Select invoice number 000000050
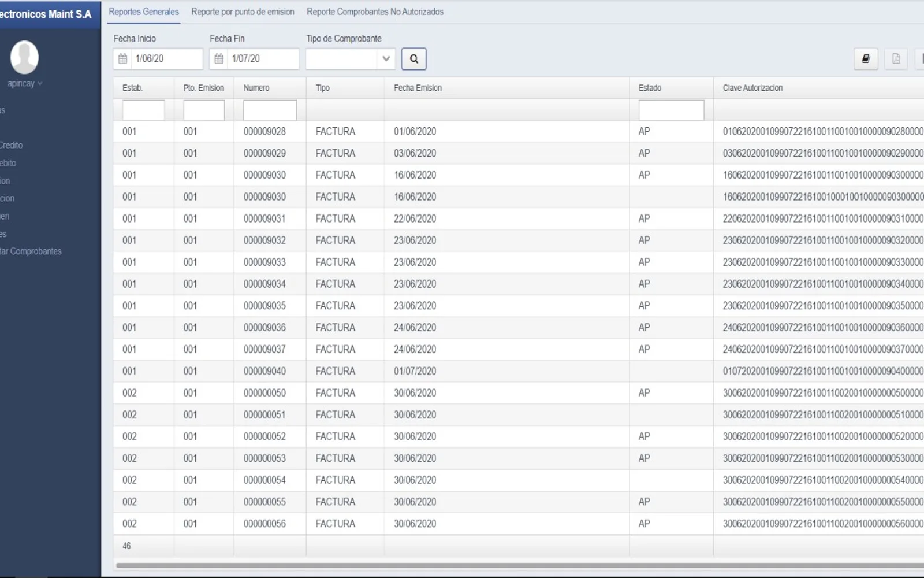This screenshot has height=578, width=924. pyautogui.click(x=264, y=393)
